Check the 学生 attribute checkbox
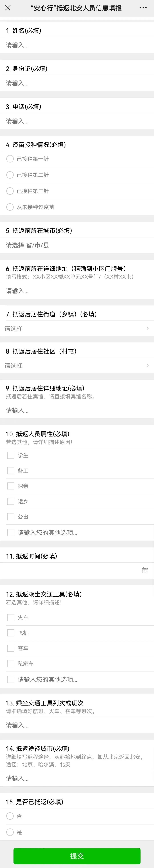Screen dimensions: 154x868 pos(11,455)
